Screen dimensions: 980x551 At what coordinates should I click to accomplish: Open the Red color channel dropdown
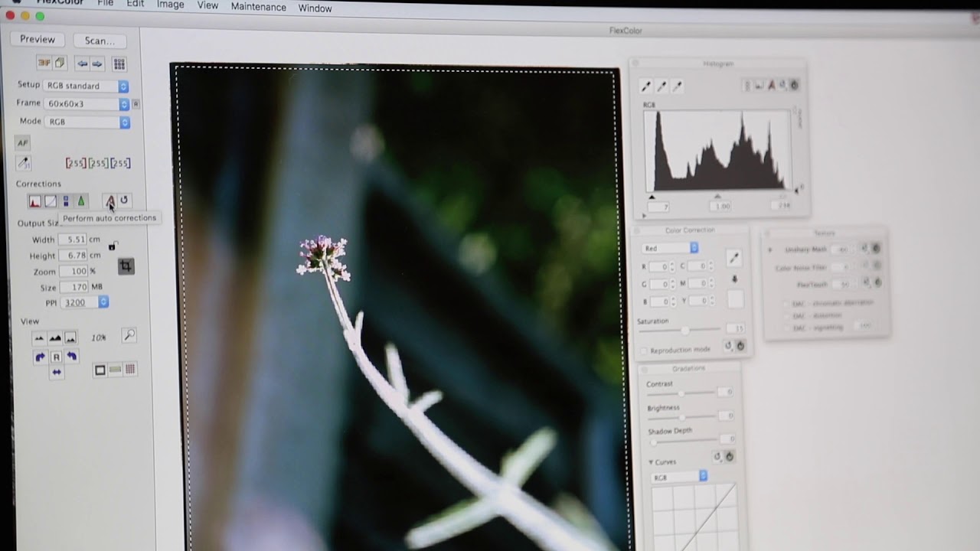tap(670, 248)
